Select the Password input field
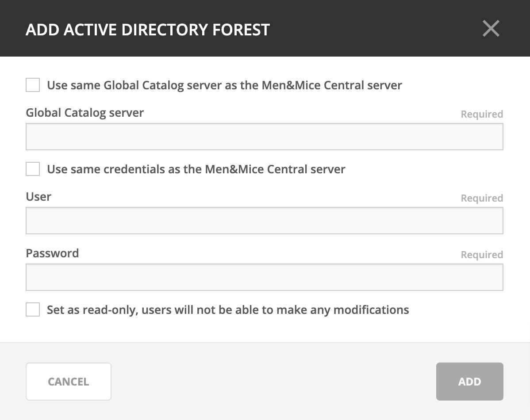Image resolution: width=530 pixels, height=420 pixels. point(264,277)
